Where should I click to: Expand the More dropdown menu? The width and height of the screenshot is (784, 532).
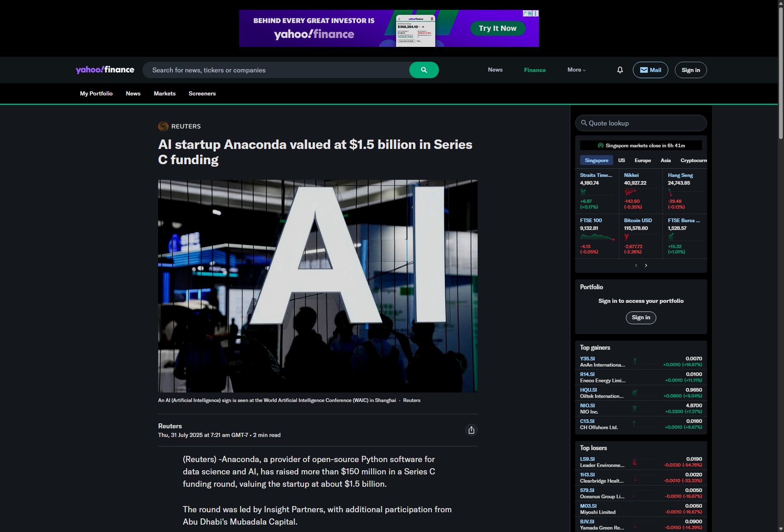[576, 70]
